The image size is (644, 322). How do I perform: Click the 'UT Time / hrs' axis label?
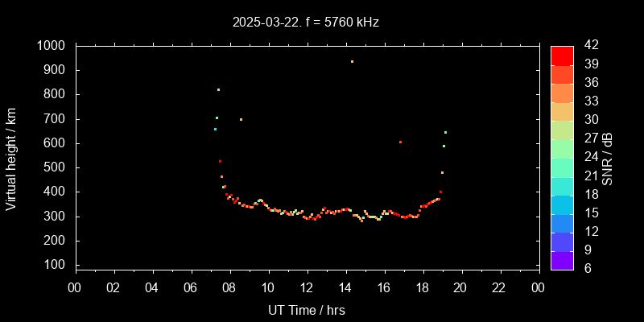click(x=307, y=309)
